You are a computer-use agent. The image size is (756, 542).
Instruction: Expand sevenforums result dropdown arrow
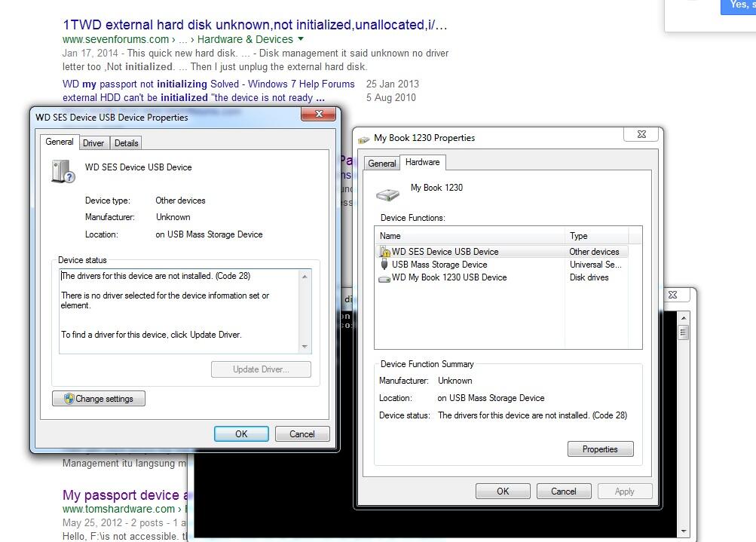301,38
